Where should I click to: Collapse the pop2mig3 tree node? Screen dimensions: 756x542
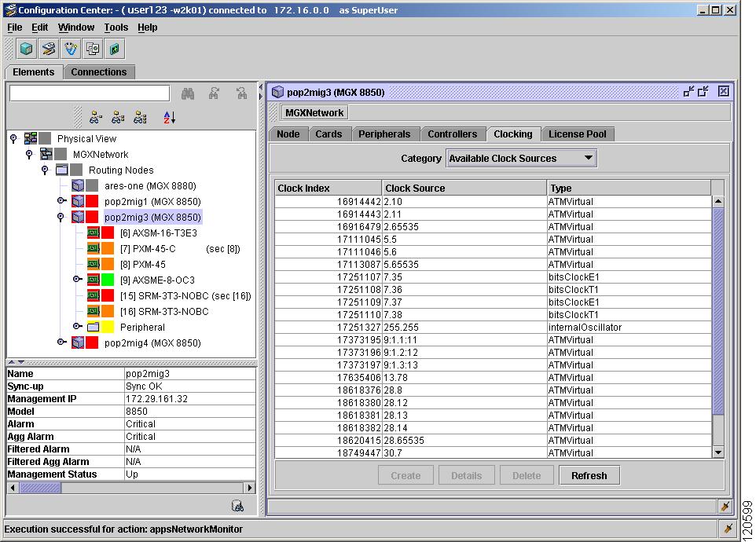point(61,218)
